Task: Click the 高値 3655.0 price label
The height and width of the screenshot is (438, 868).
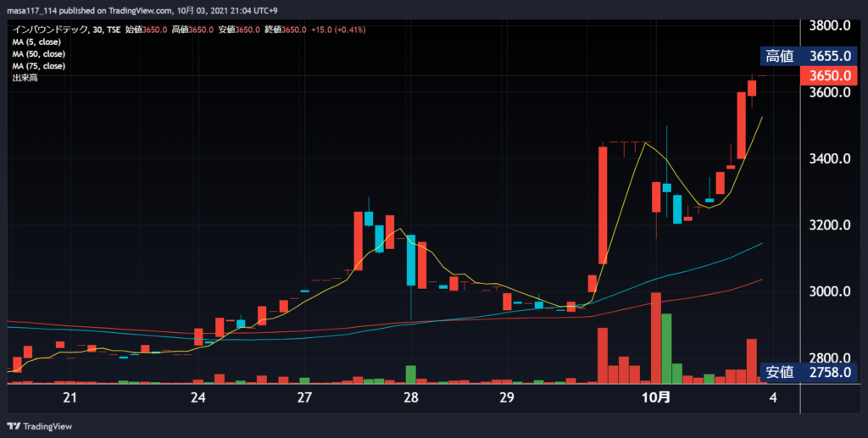Action: click(808, 56)
